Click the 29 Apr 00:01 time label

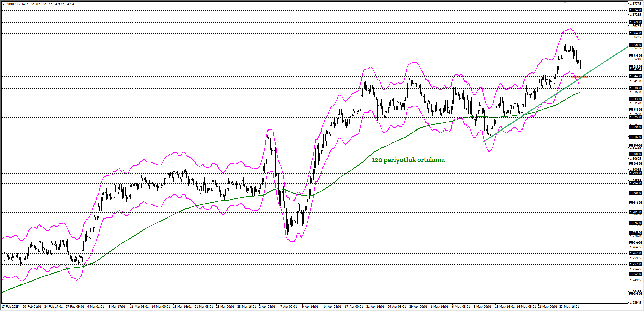pyautogui.click(x=418, y=307)
